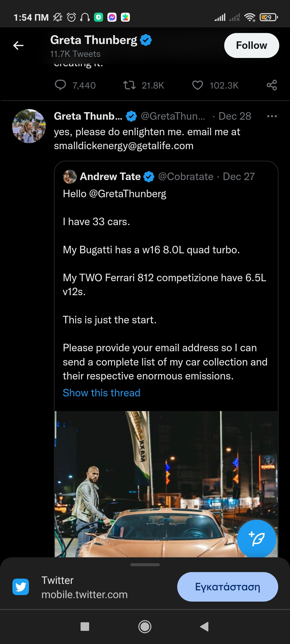
Task: Open Greta Thunberg's round profile picture
Action: click(x=29, y=126)
